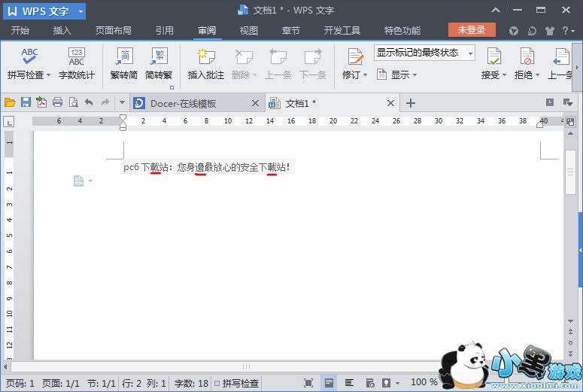Screen dimensions: 583x392
Task: Click the vertical scrollbar on the right
Action: point(570,173)
